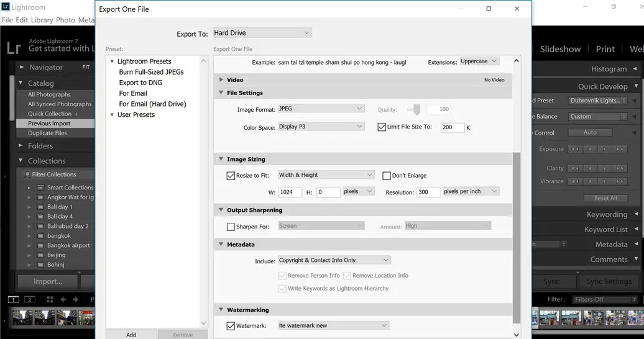Click the Bali day 1 collection icon
Screen dimensions: 644x339
point(40,207)
